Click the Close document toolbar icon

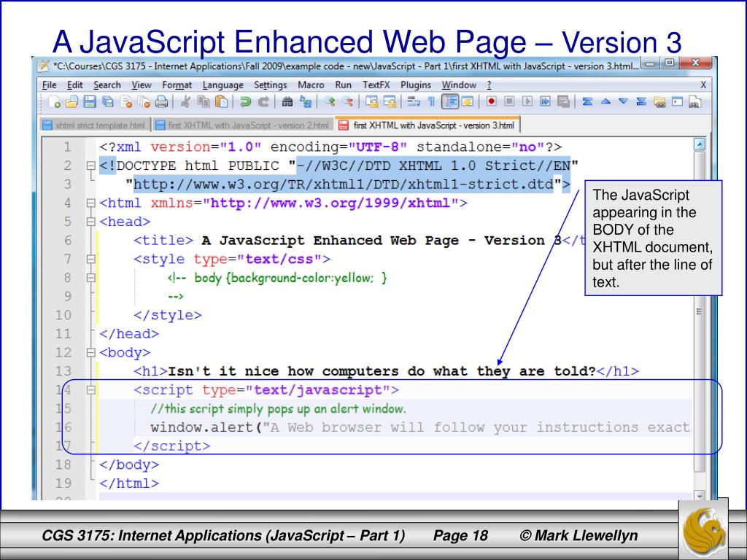click(125, 102)
